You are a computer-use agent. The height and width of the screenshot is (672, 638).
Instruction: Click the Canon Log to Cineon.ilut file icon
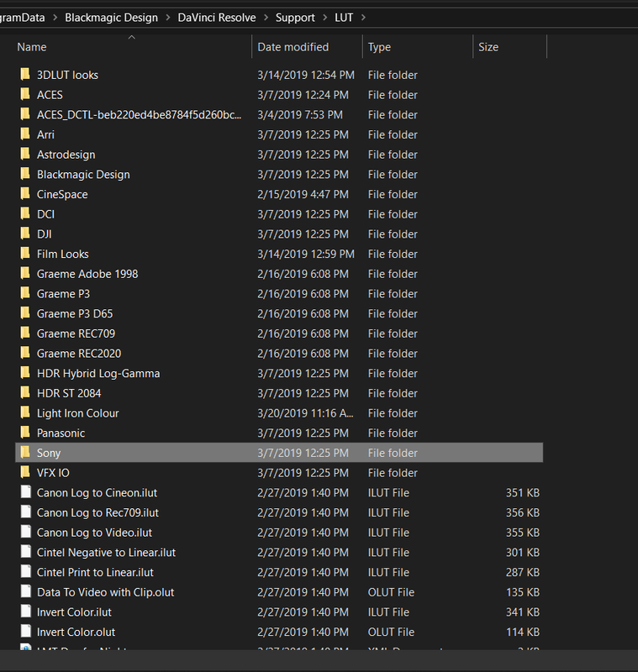[26, 492]
